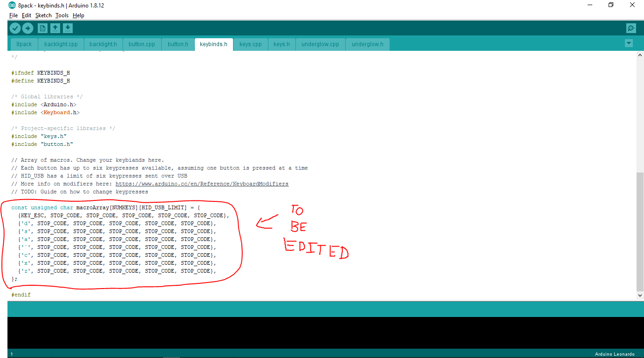Click the #include <Arduino.h> line
Screen dimensions: 644x358
tap(44, 104)
